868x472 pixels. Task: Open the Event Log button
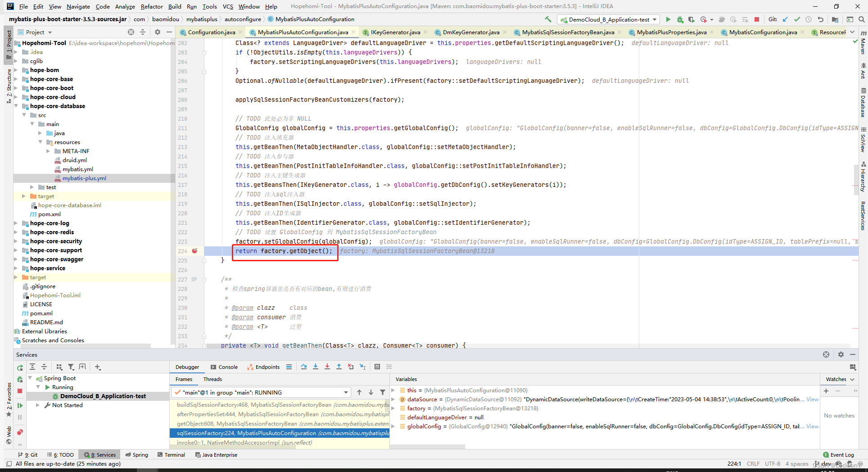(838, 455)
